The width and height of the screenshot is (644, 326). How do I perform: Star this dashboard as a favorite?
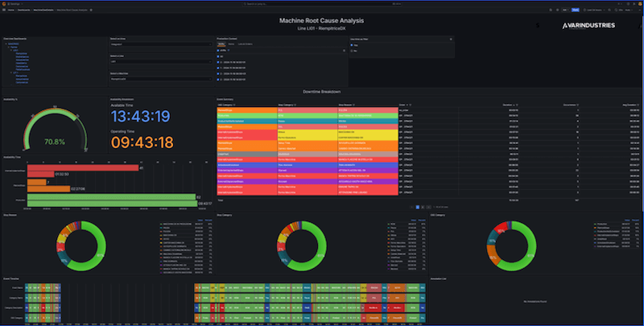[x=91, y=10]
